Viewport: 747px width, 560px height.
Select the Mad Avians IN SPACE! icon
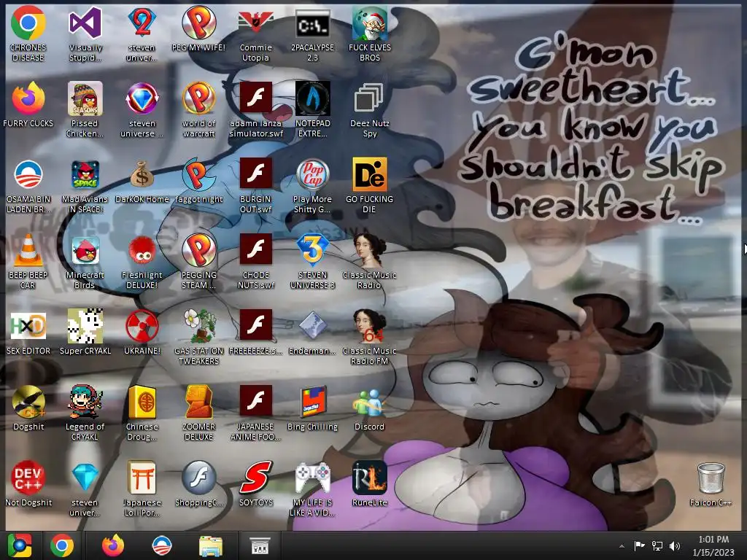pos(85,174)
